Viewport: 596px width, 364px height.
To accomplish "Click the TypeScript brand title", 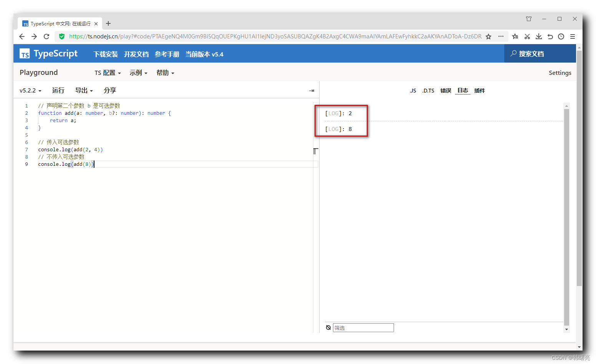I will pos(56,53).
